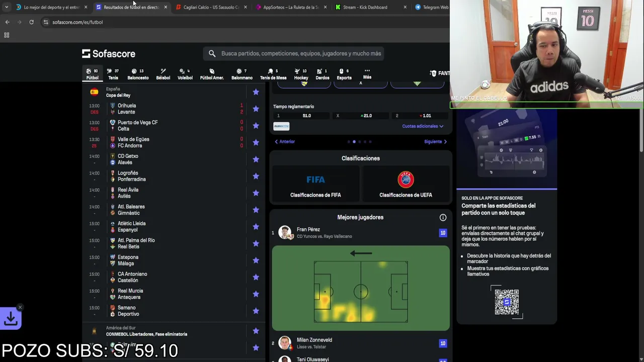The height and width of the screenshot is (362, 644).
Task: Open the Real Murcia vs Antequera match
Action: click(x=173, y=294)
